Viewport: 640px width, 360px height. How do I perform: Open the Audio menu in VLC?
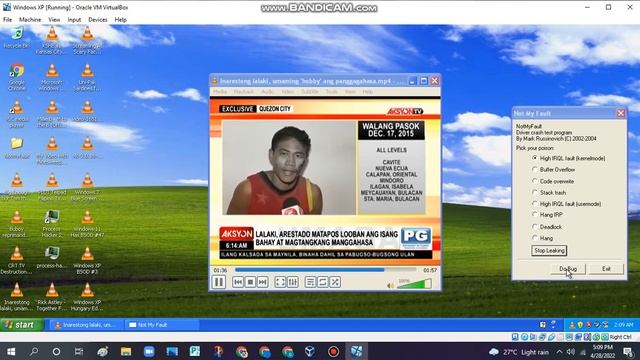pyautogui.click(x=268, y=92)
